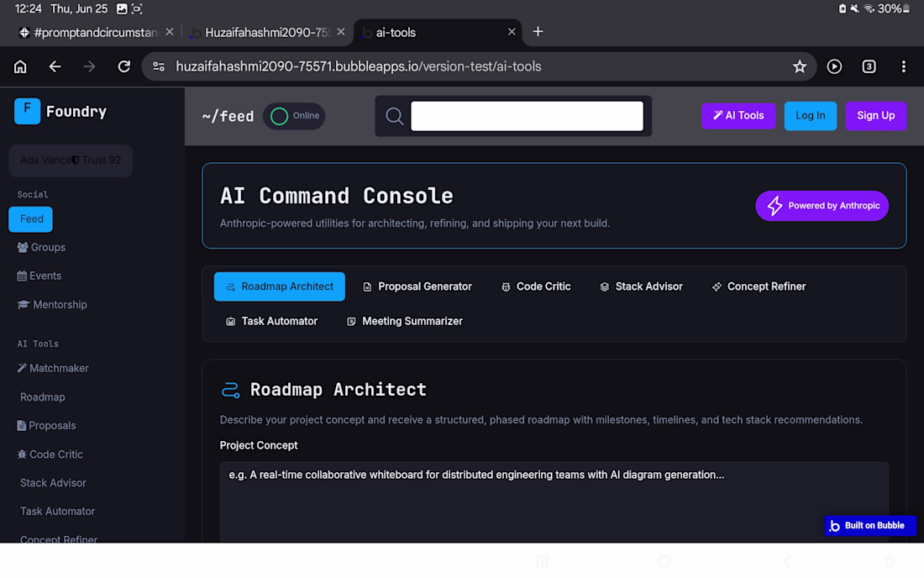Click the Ada Vance Trust 92 profile card

pos(71,160)
